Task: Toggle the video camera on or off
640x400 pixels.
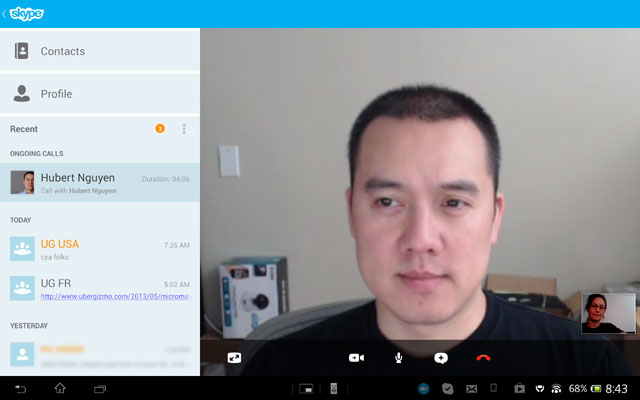Action: pyautogui.click(x=356, y=357)
